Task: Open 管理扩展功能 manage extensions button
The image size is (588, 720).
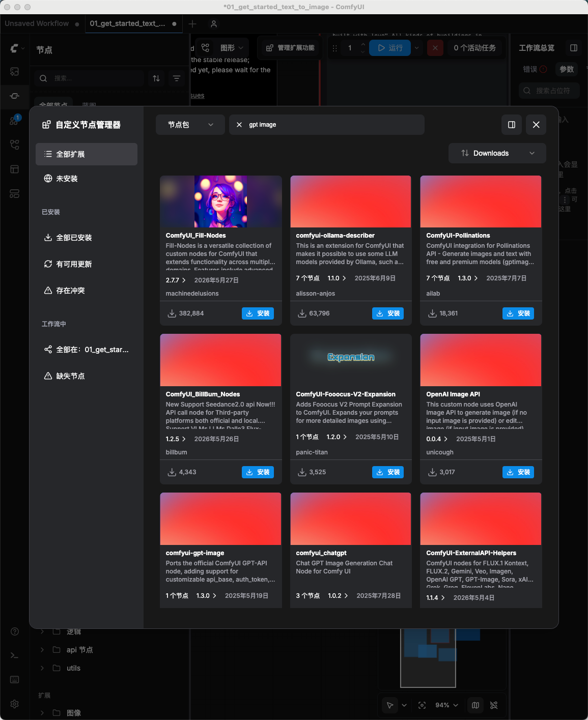Action: (x=290, y=48)
